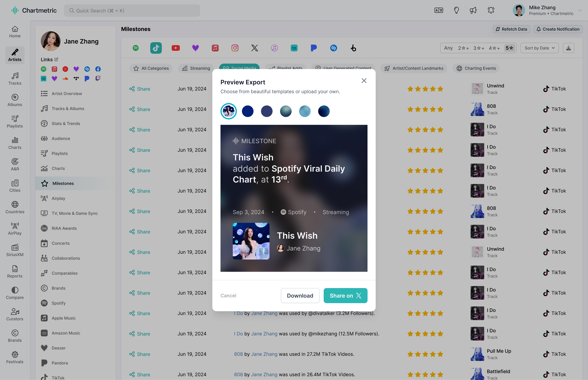Filter by Charting Events category
The height and width of the screenshot is (380, 588).
(476, 68)
